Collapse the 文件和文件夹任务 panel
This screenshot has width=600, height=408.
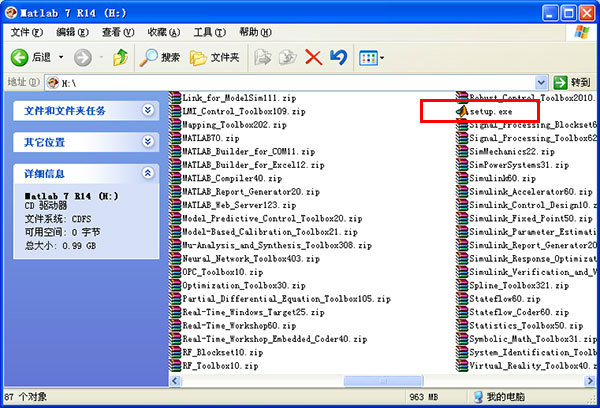pyautogui.click(x=148, y=110)
